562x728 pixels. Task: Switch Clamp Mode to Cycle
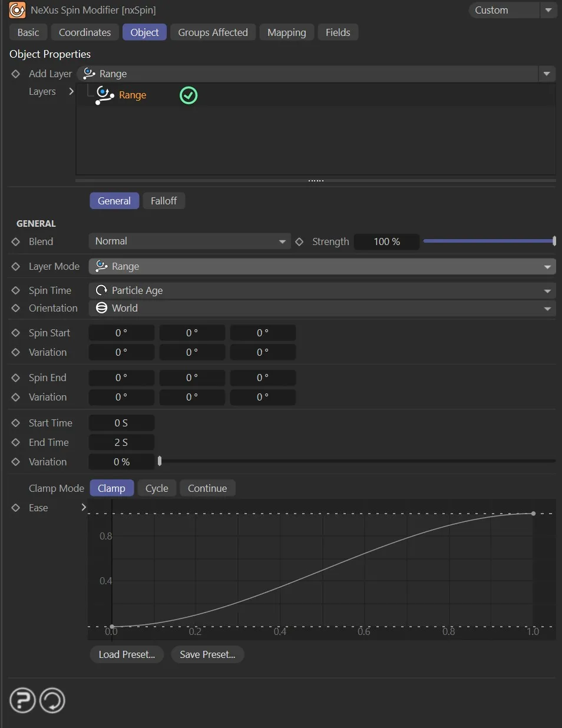[156, 488]
